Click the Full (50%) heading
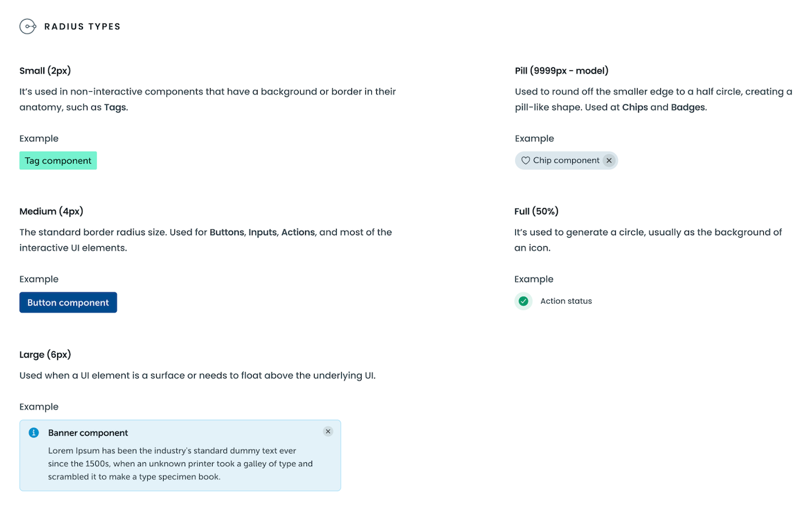Screen dimensions: 812x513 coord(537,211)
